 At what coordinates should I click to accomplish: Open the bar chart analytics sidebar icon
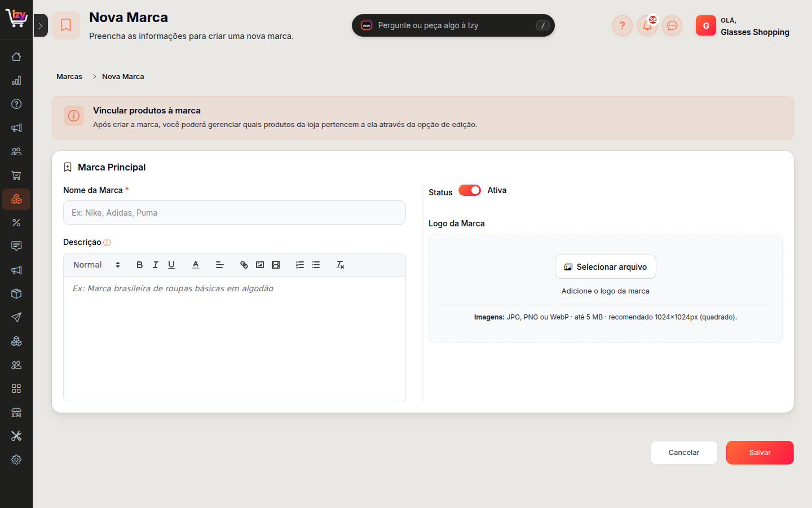(x=16, y=81)
